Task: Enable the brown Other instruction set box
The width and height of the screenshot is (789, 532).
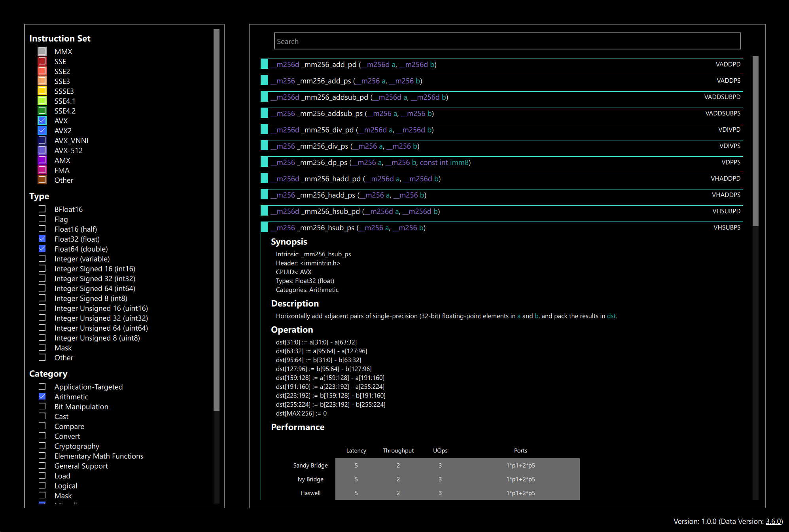Action: click(42, 180)
